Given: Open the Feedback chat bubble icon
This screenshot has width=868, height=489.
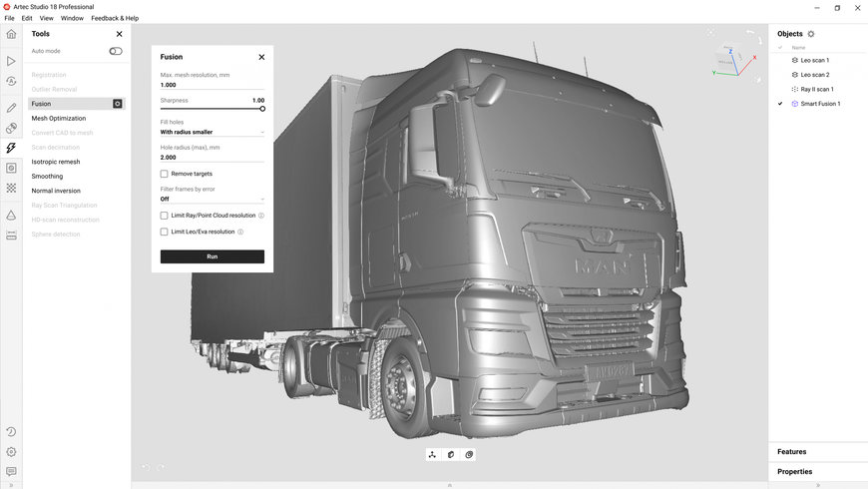Looking at the screenshot, I should tap(11, 471).
